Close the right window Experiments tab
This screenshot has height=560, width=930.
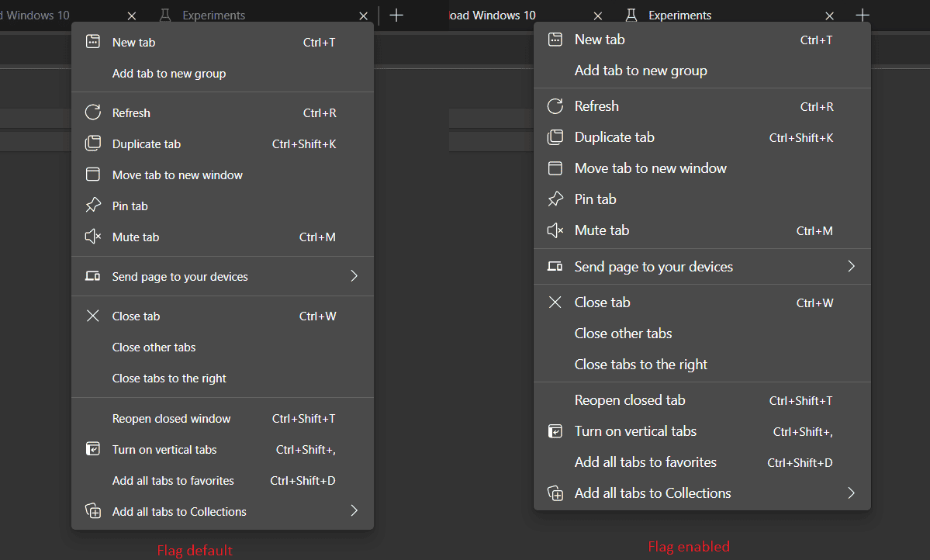click(x=830, y=16)
